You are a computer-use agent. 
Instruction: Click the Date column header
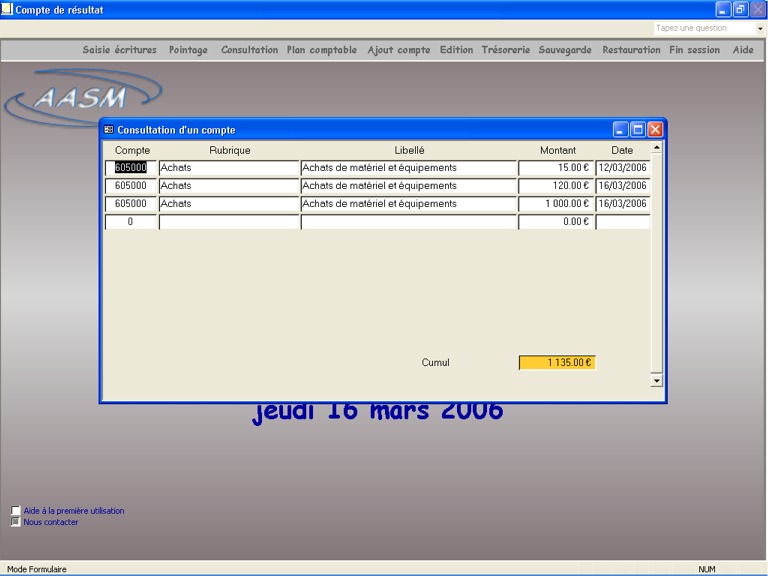tap(622, 150)
